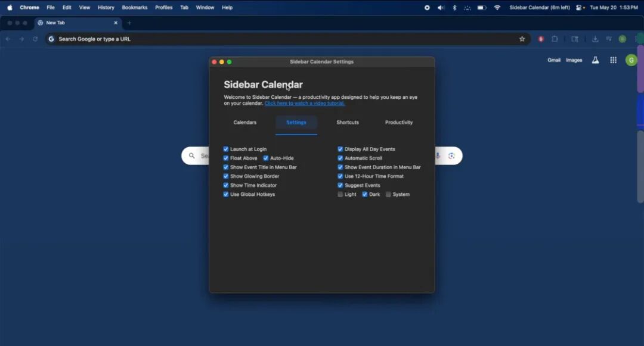This screenshot has width=644, height=346.
Task: Toggle Float Above checkbox
Action: [x=225, y=158]
